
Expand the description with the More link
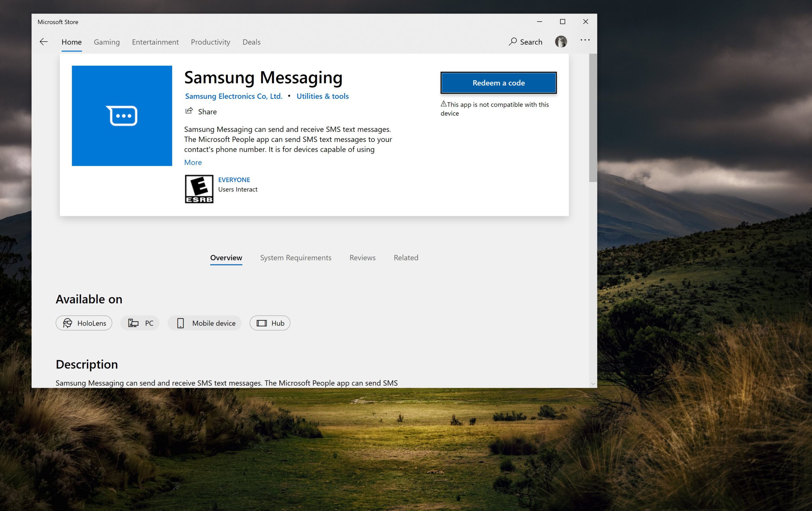193,162
